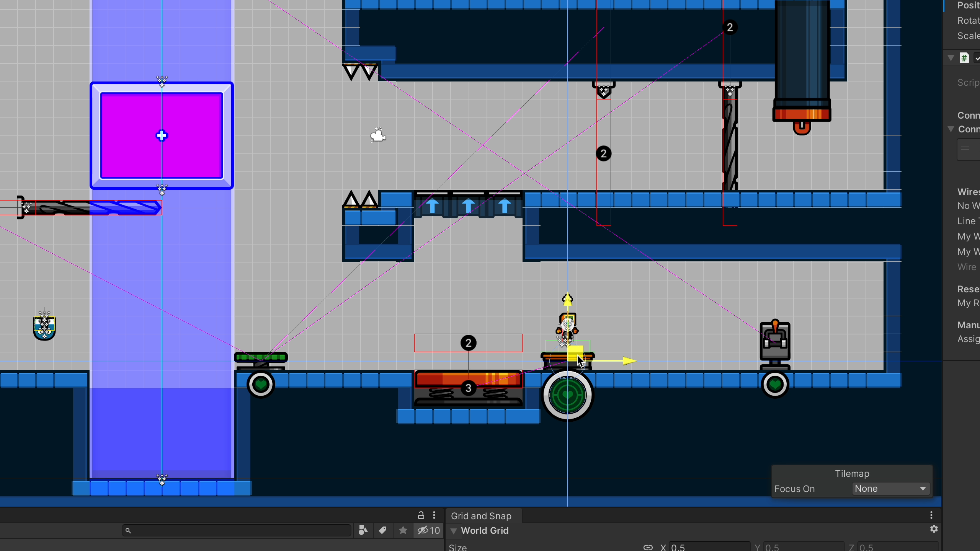Toggle the project panel lock icon
980x551 pixels.
pyautogui.click(x=421, y=515)
